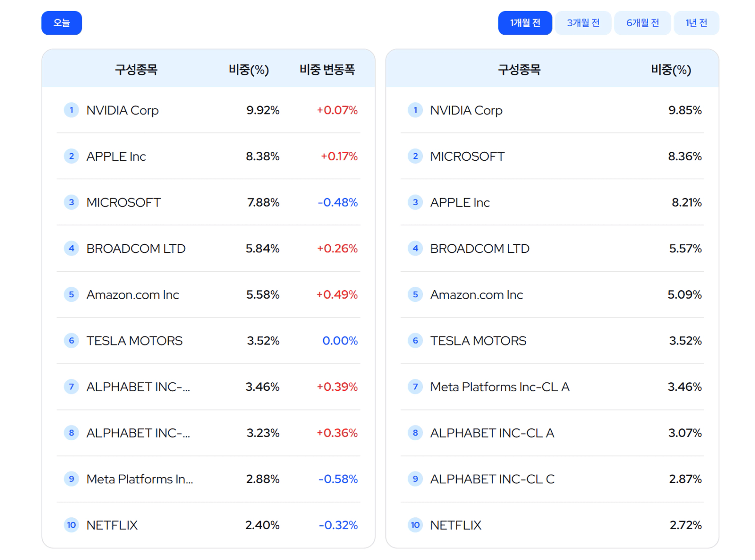Click rank 2 badge next to APPLE Inc in today's table
755x560 pixels.
(x=71, y=156)
